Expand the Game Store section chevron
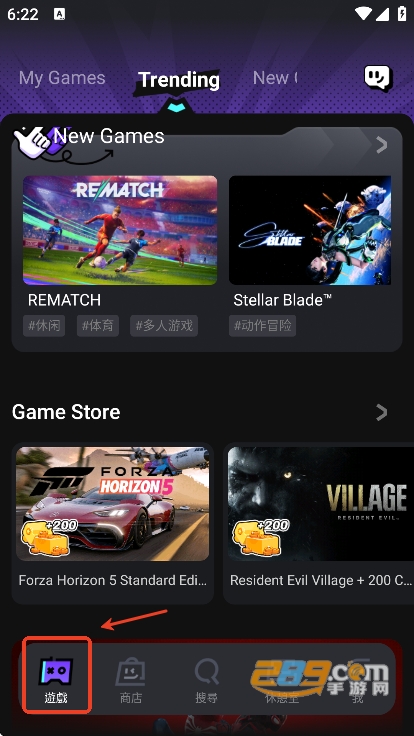 pos(382,413)
